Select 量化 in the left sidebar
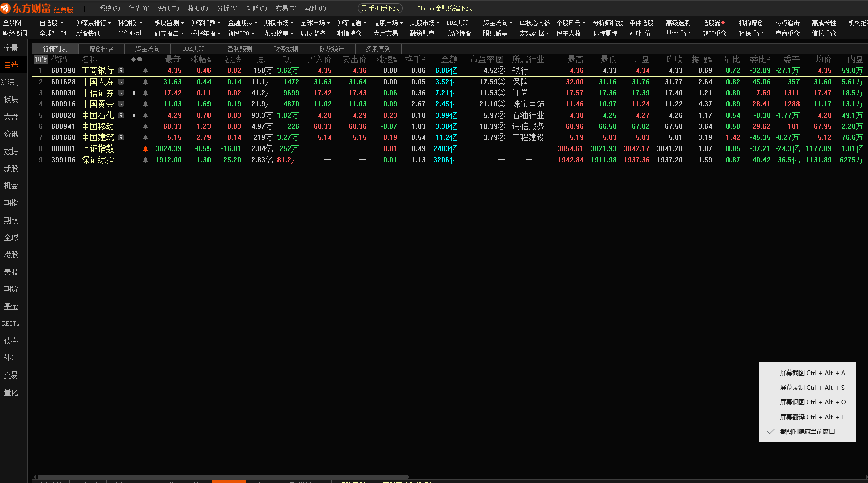The image size is (868, 483). click(11, 393)
